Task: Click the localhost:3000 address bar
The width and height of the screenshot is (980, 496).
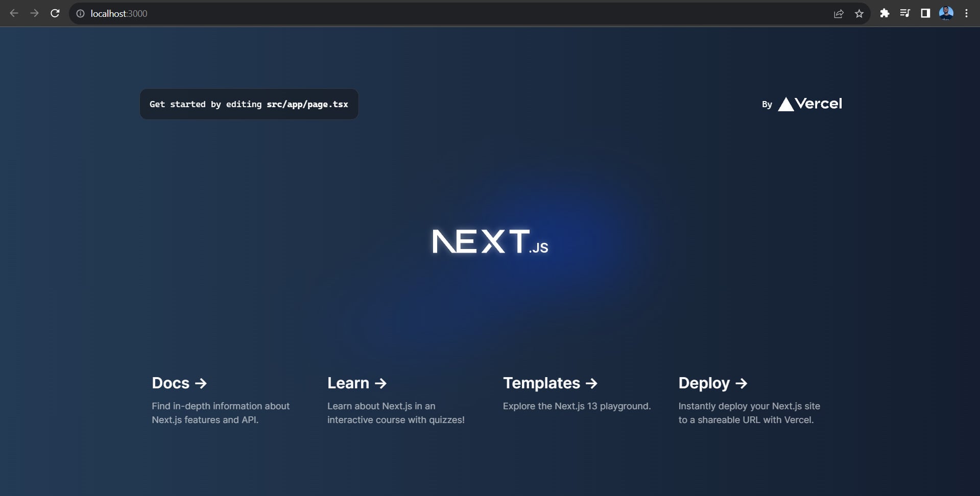Action: pos(409,14)
